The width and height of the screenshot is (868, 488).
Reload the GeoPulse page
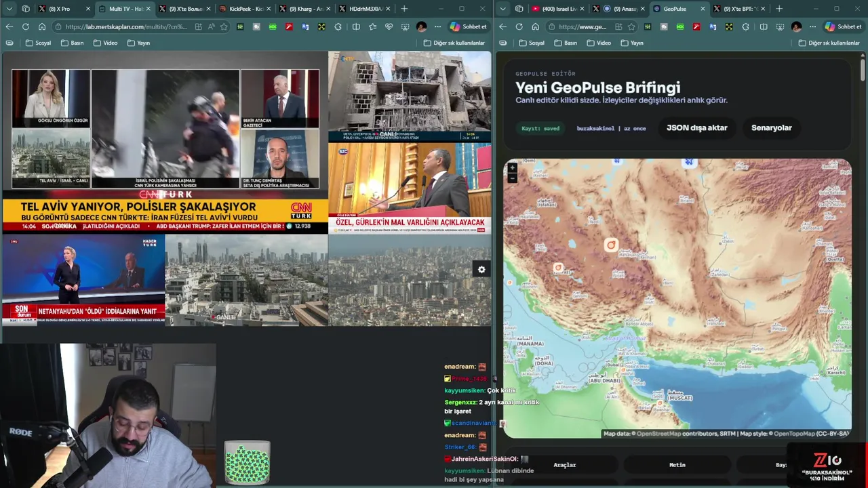519,26
